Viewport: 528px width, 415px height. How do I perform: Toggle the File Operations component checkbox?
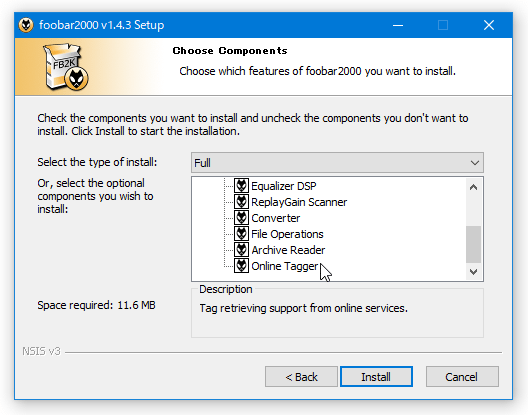[x=241, y=233]
